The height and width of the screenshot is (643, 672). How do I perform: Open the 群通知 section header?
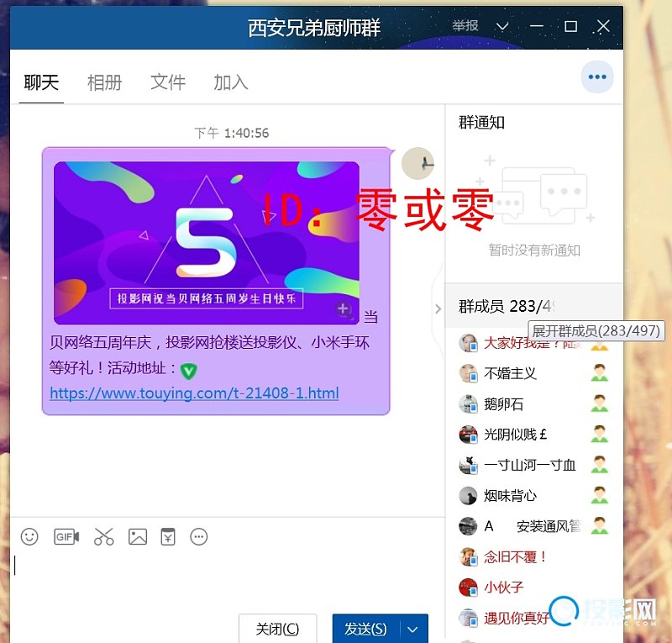[x=481, y=123]
